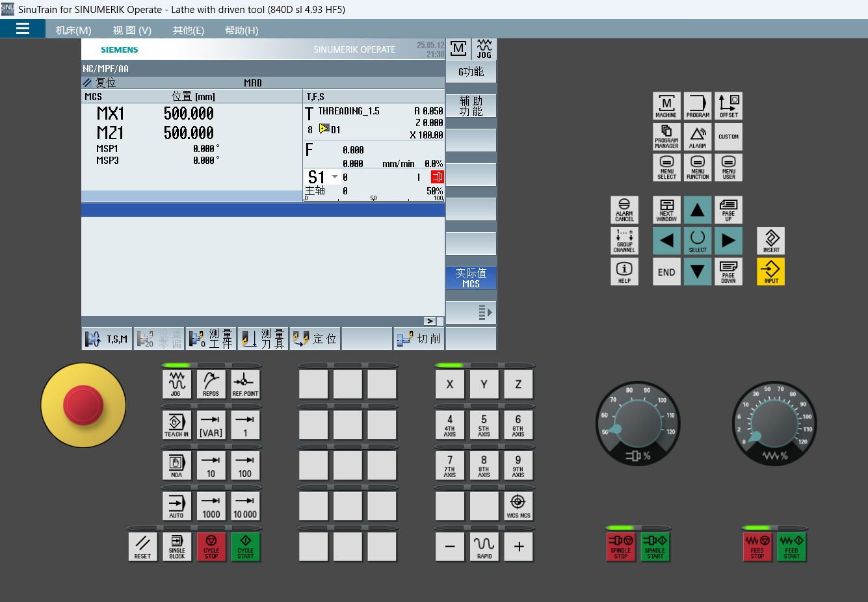Click the PAGE DOWN key
The height and width of the screenshot is (602, 868).
728,272
